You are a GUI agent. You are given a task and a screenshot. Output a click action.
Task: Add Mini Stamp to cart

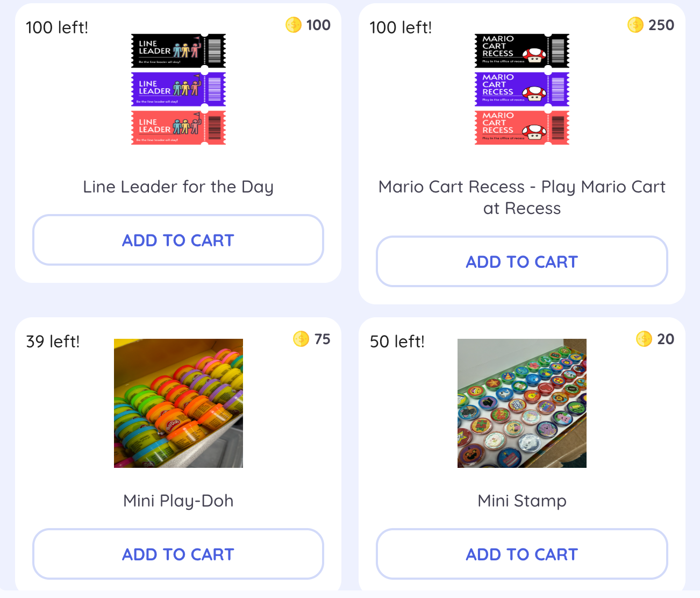[x=522, y=554]
